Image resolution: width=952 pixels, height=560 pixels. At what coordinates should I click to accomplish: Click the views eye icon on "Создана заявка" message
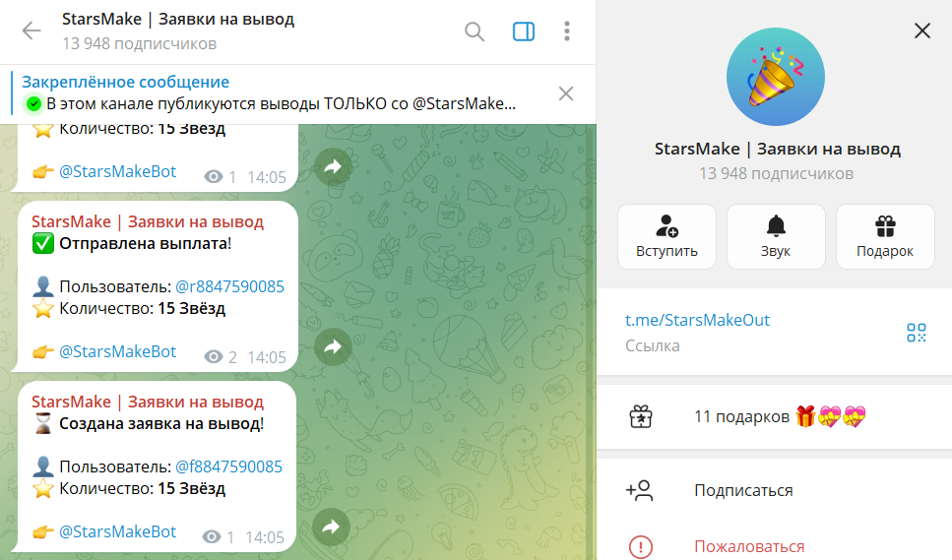point(212,537)
